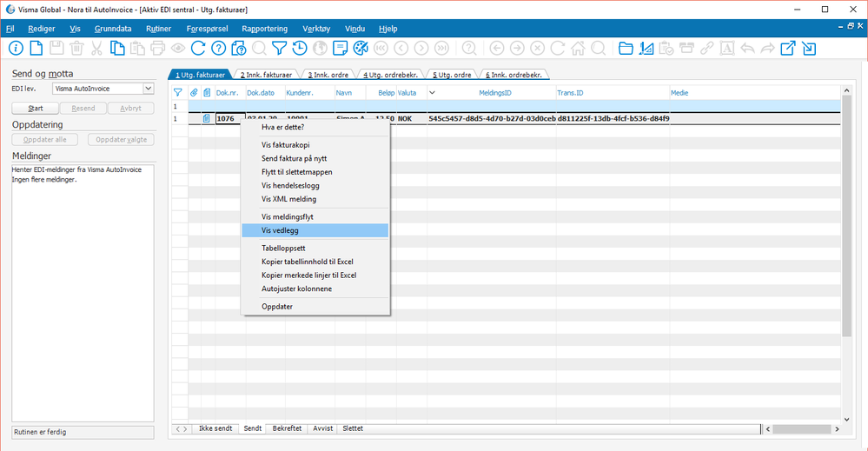Open the information icon in the toolbar
This screenshot has height=451, width=868.
(x=16, y=49)
